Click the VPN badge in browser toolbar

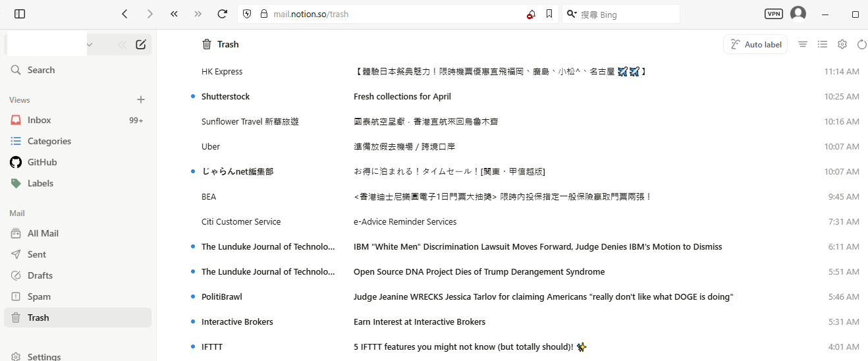click(x=774, y=14)
